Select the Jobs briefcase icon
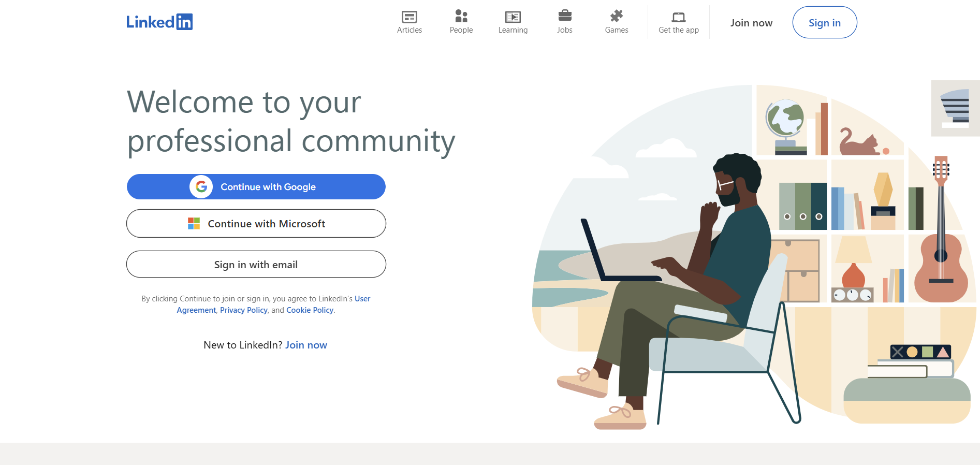Image resolution: width=980 pixels, height=465 pixels. coord(565,16)
